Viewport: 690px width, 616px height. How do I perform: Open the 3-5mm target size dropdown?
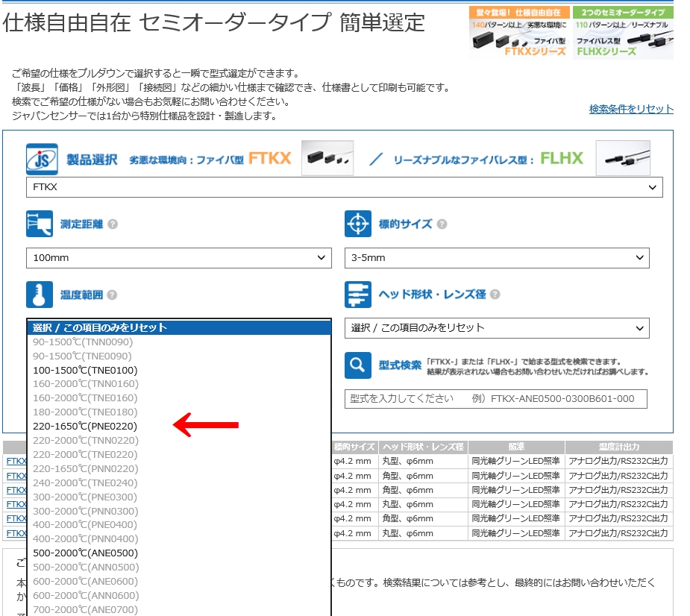tap(497, 258)
